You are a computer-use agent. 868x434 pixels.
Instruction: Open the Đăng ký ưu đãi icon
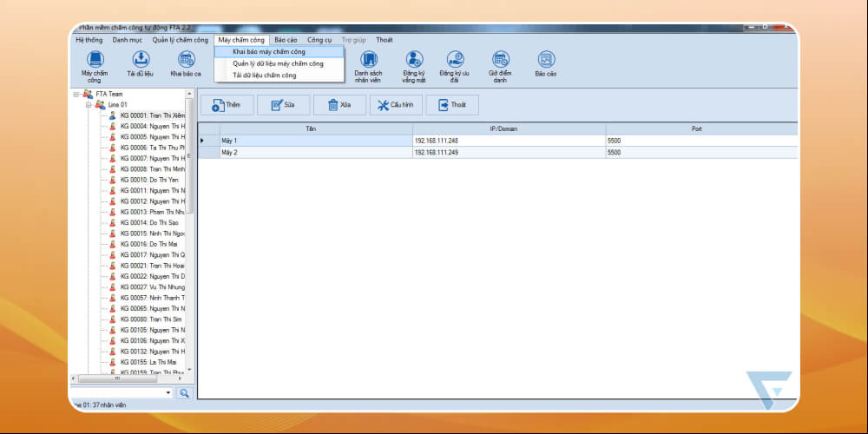[x=456, y=60]
